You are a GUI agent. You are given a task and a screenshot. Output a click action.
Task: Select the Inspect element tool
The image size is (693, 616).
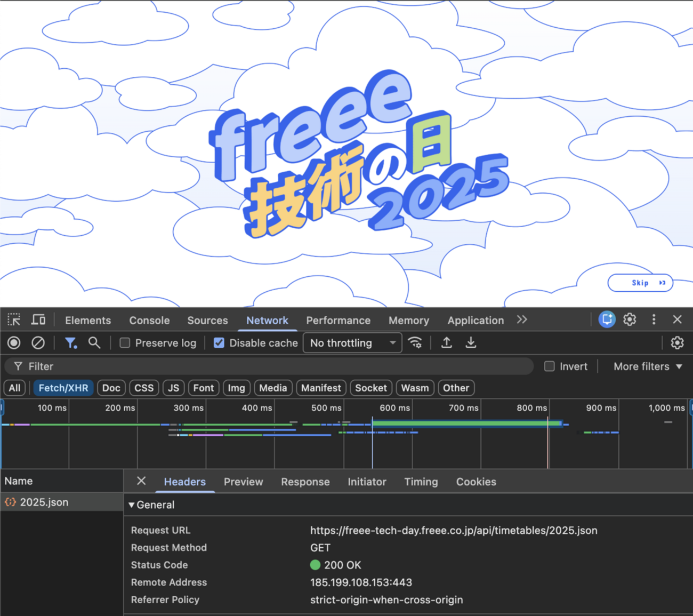pyautogui.click(x=14, y=319)
